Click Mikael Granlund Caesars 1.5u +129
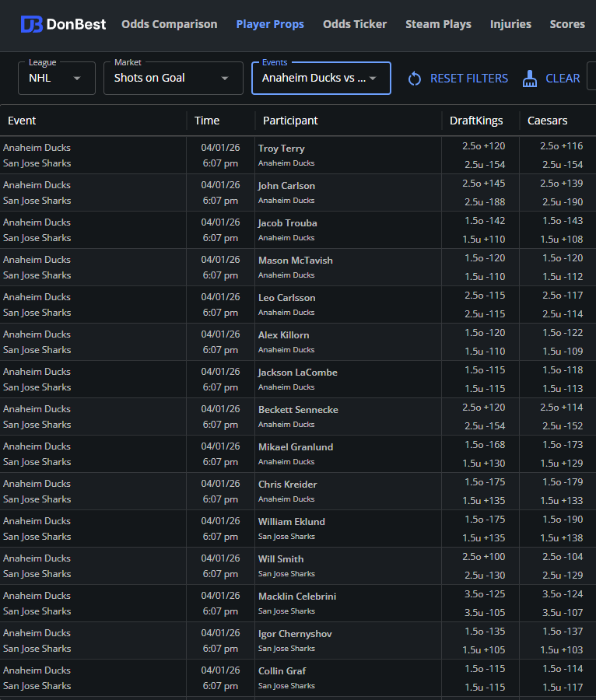 [561, 464]
